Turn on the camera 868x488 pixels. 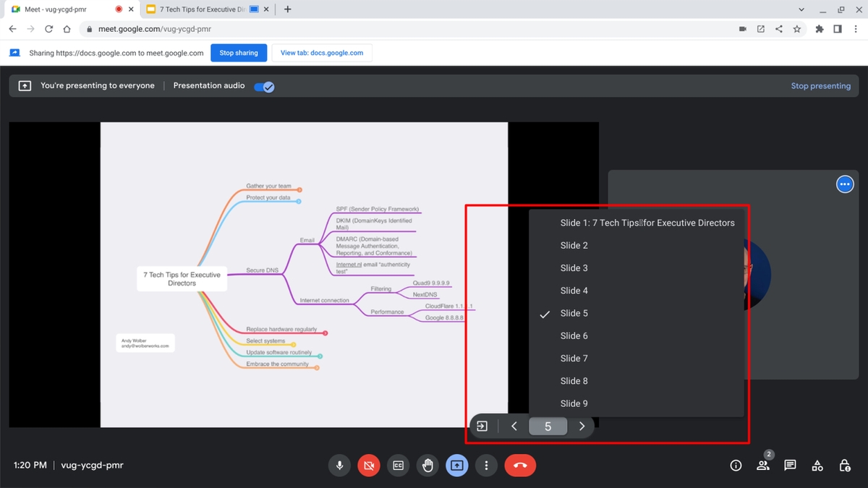coord(369,465)
